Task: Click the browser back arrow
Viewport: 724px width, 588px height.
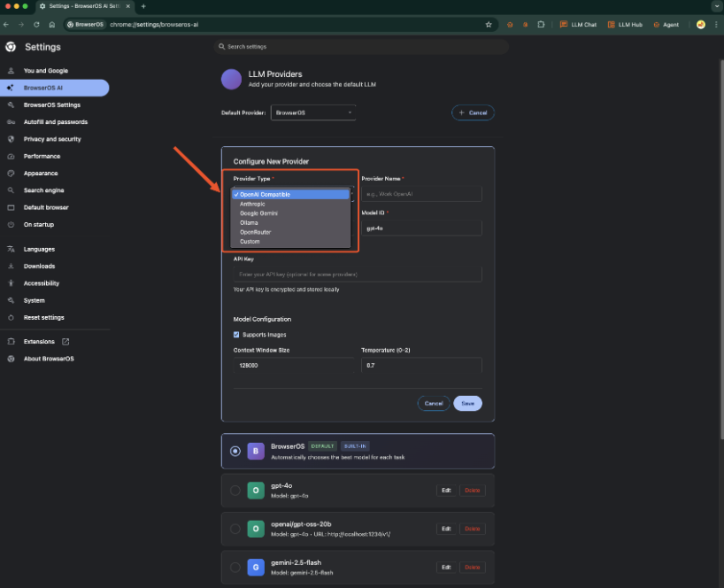Action: tap(6, 25)
